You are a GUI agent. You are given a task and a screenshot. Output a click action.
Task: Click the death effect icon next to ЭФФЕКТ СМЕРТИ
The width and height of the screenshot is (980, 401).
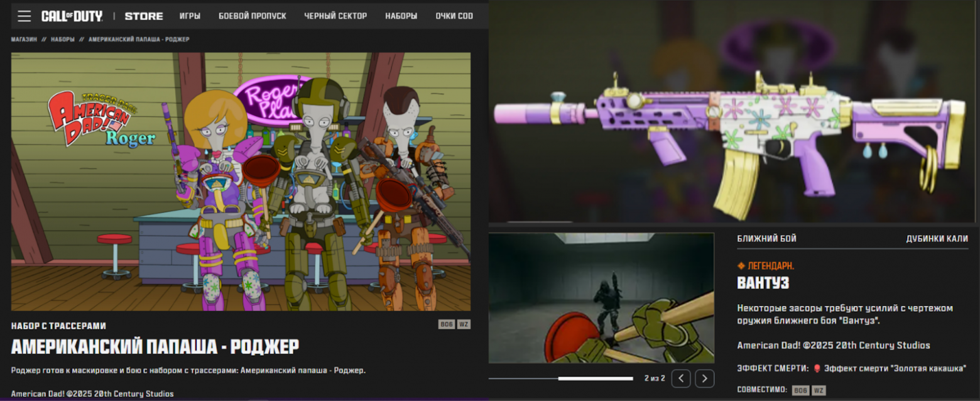(817, 368)
